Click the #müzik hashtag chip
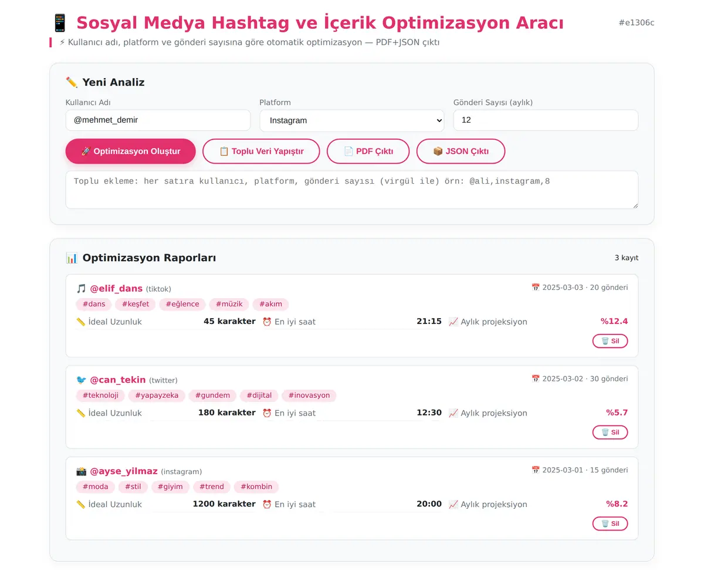Image resolution: width=704 pixels, height=588 pixels. 229,304
